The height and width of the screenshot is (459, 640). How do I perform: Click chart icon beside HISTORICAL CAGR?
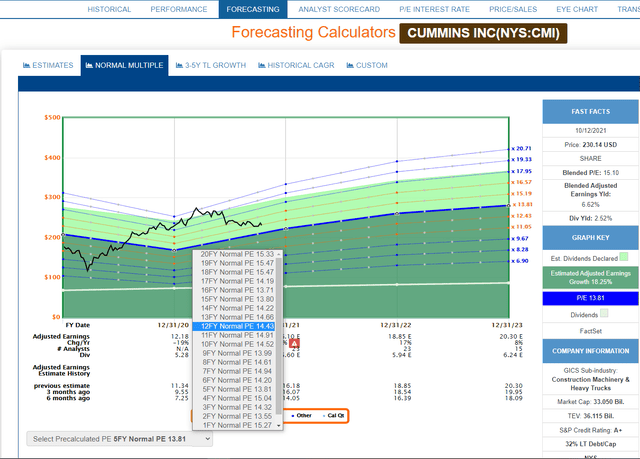pos(262,65)
